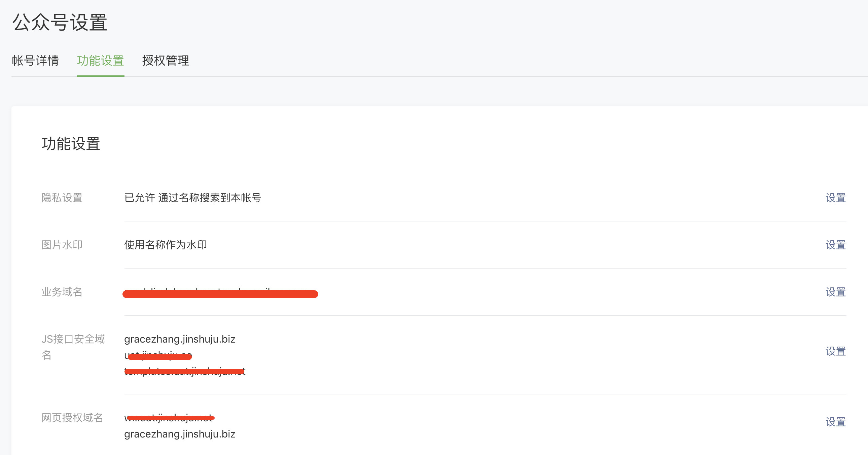Switch to the 授权管理 tab

point(166,61)
